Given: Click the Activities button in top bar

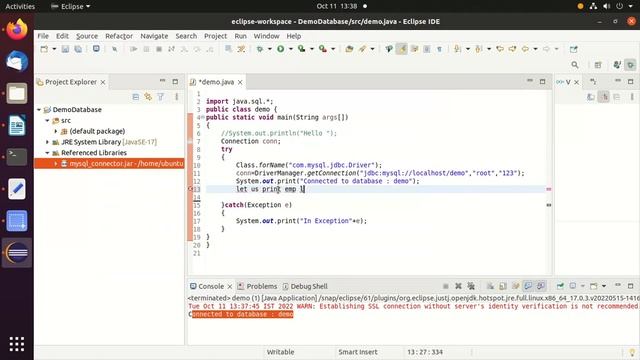Looking at the screenshot, I should (20, 7).
